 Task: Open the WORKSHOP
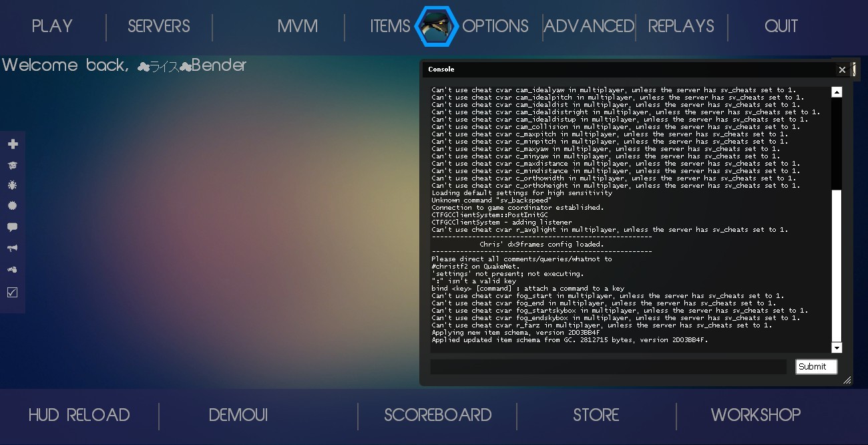(756, 415)
